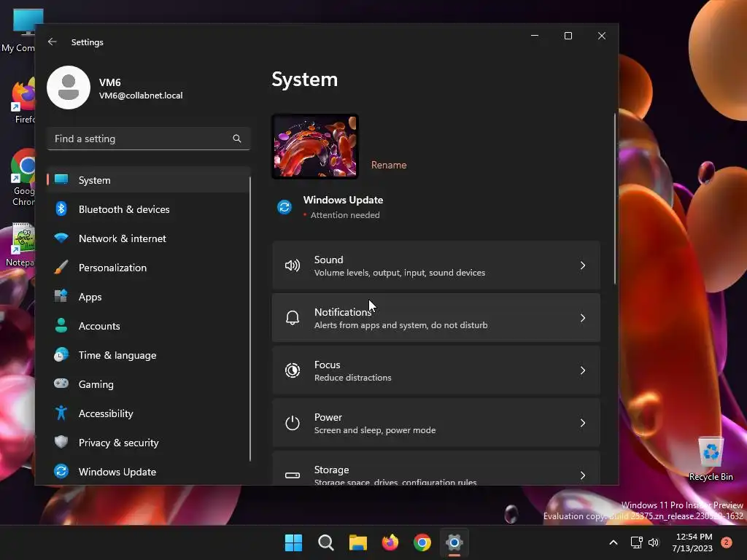Select Bluetooth & devices in sidebar
The image size is (747, 560).
149,209
